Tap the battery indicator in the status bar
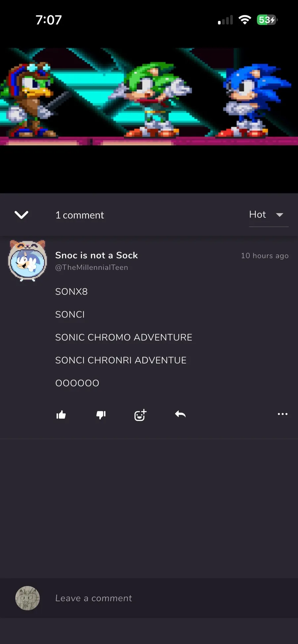 click(267, 20)
